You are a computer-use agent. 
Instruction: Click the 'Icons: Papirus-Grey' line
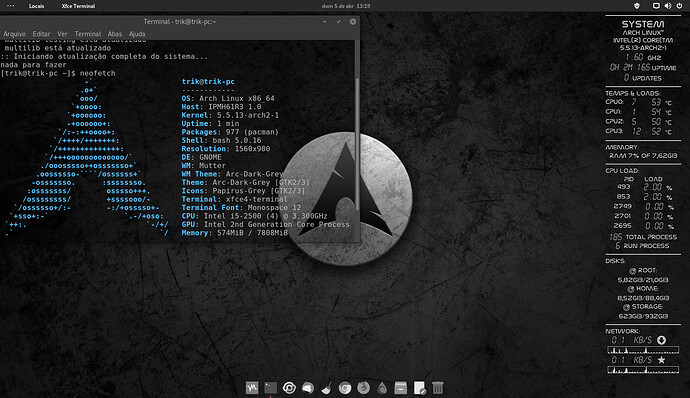[x=243, y=191]
